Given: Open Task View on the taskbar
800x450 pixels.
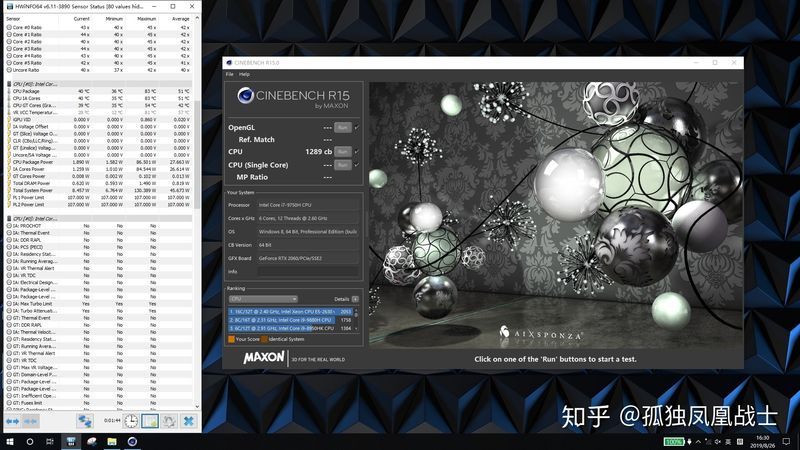Looking at the screenshot, I should click(x=50, y=441).
